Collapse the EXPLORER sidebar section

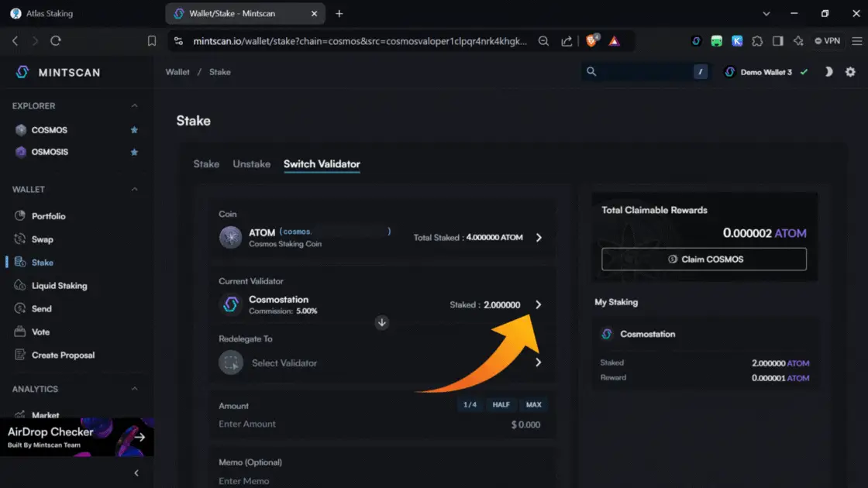[x=134, y=106]
